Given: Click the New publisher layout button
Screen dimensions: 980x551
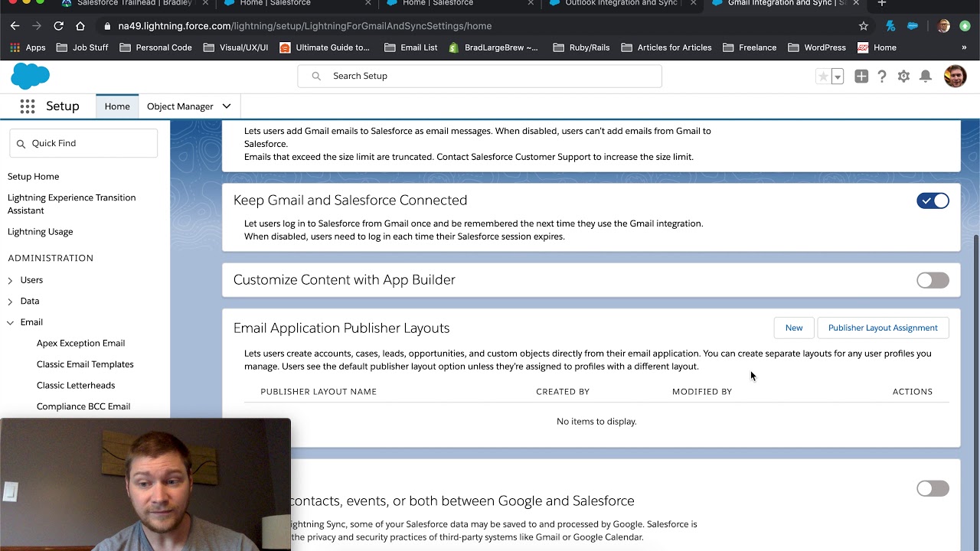Looking at the screenshot, I should coord(794,328).
